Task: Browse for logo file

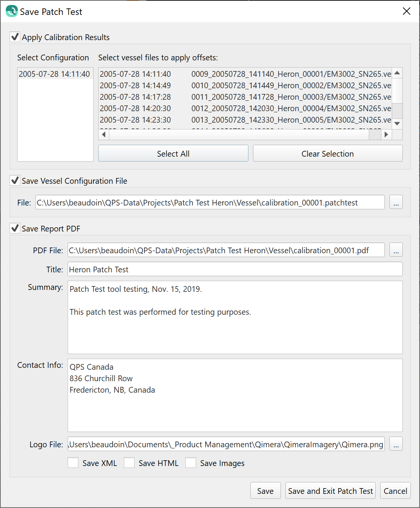Action: pyautogui.click(x=396, y=444)
